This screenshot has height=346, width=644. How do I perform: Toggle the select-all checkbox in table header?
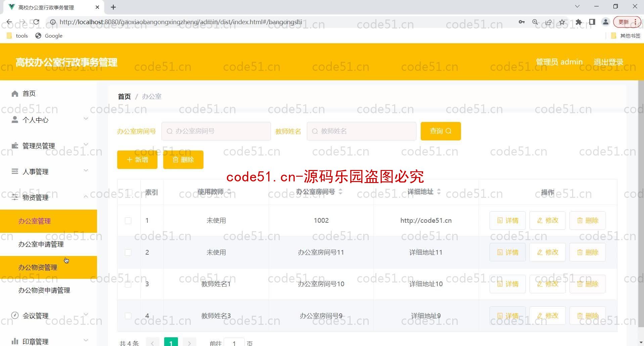pos(128,192)
